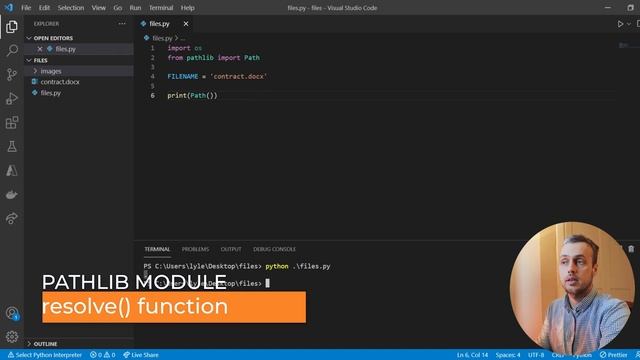640x360 pixels.
Task: Open the Run menu
Action: point(135,8)
